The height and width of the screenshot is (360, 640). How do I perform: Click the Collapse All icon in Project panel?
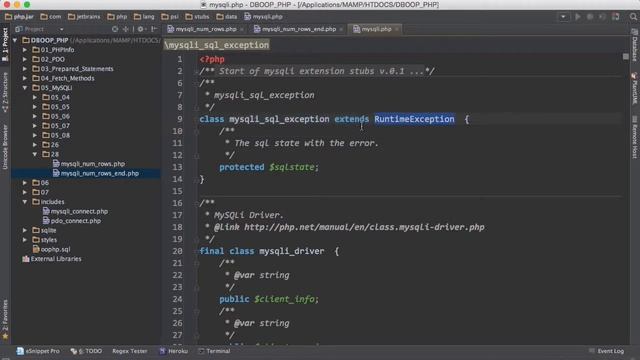pyautogui.click(x=126, y=29)
